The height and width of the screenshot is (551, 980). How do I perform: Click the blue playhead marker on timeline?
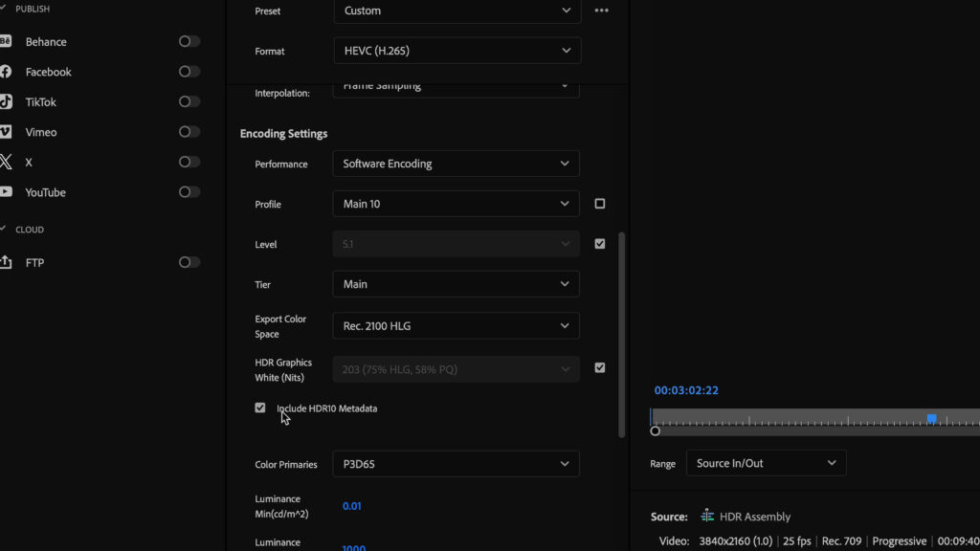pos(931,419)
